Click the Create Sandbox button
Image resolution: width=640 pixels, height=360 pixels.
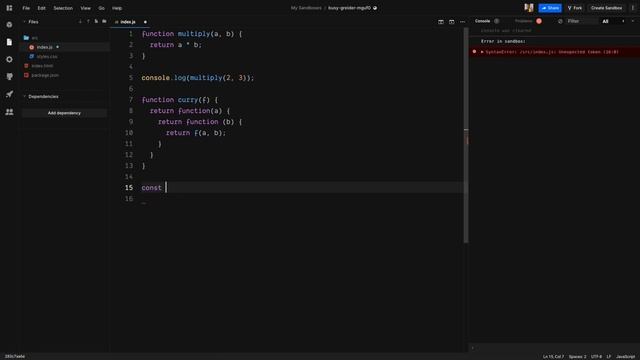coord(606,8)
